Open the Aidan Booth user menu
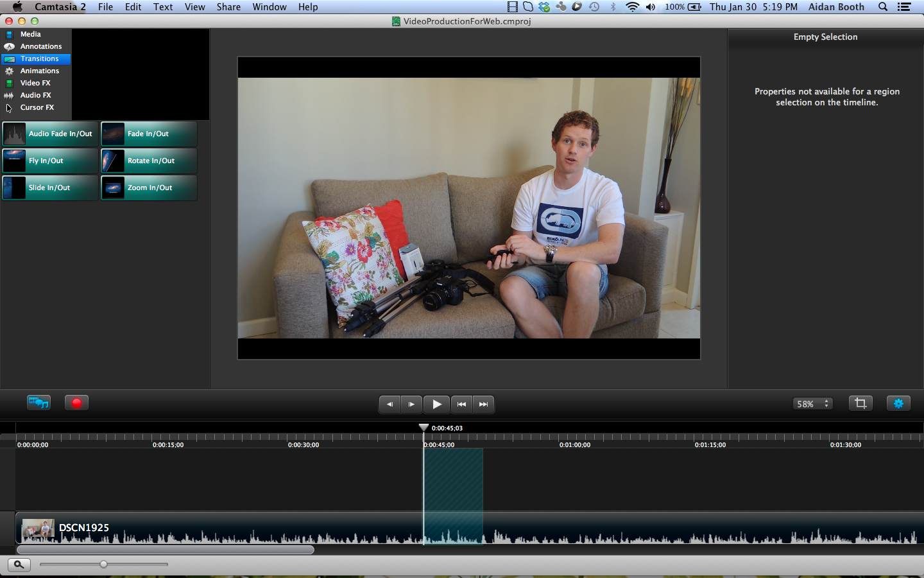The width and height of the screenshot is (924, 578). [x=836, y=7]
